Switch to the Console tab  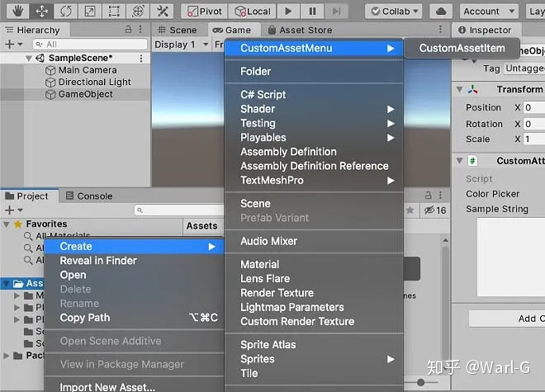tap(89, 196)
